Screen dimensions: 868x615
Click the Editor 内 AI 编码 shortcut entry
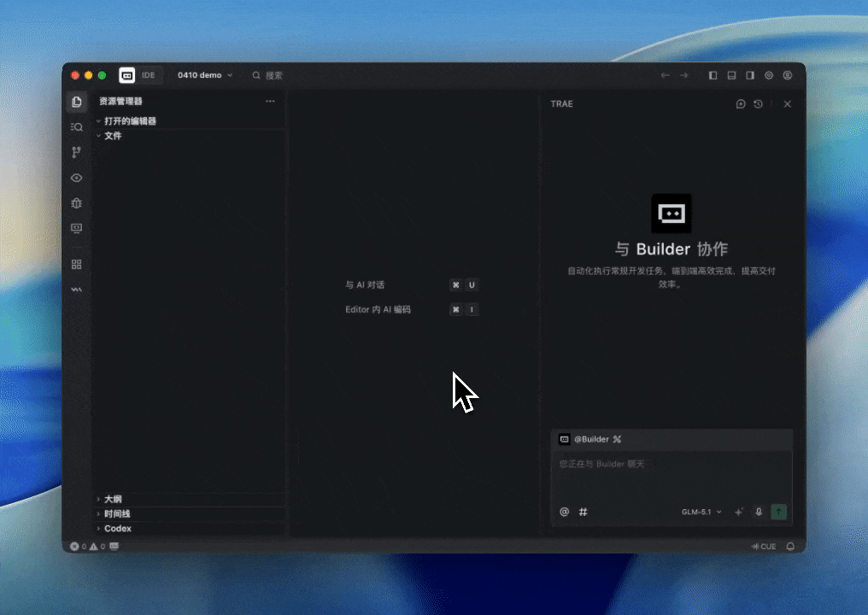412,309
